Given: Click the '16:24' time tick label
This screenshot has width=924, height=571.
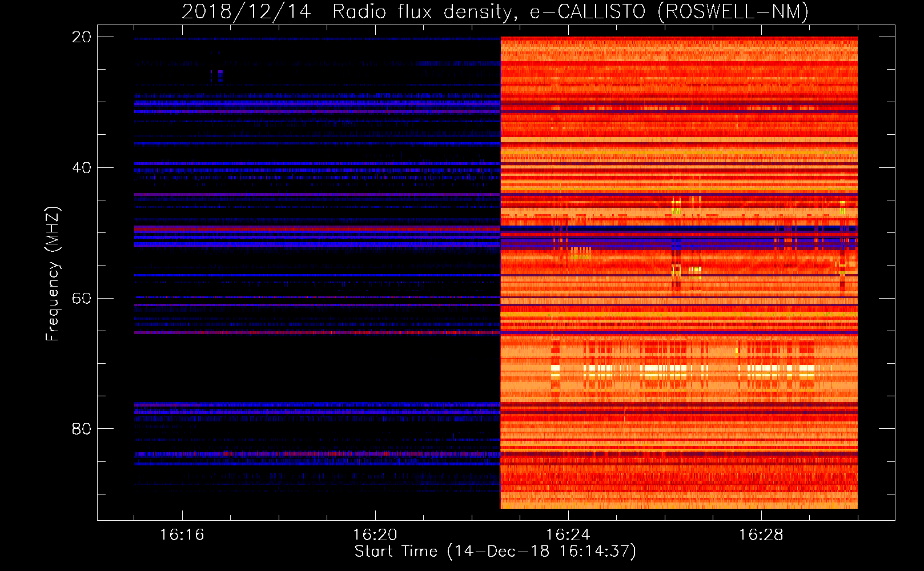Looking at the screenshot, I should [x=568, y=534].
